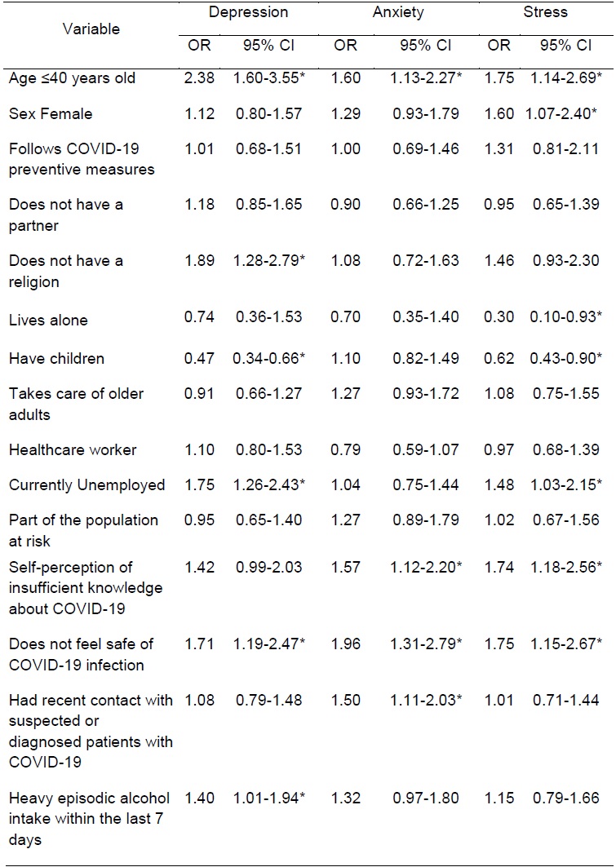This screenshot has width=616, height=867.
Task: Click stress CI value 0.10-0.93*
Action: click(x=564, y=317)
